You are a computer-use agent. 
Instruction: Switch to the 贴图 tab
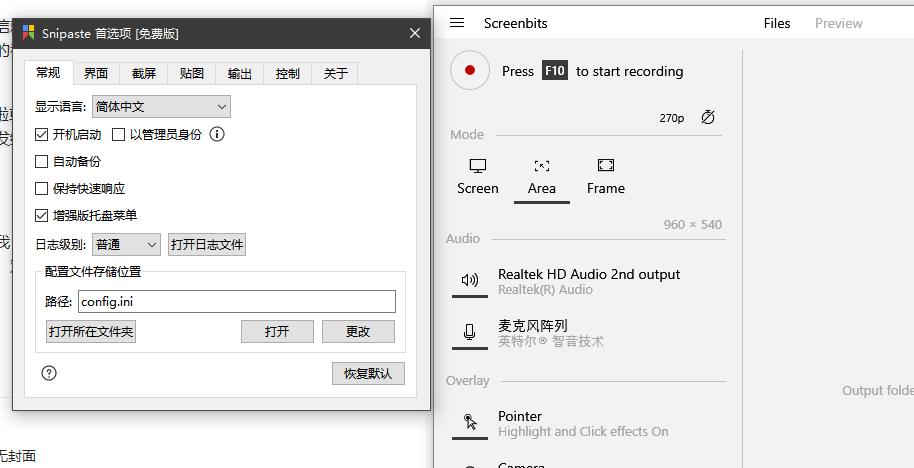pyautogui.click(x=192, y=73)
